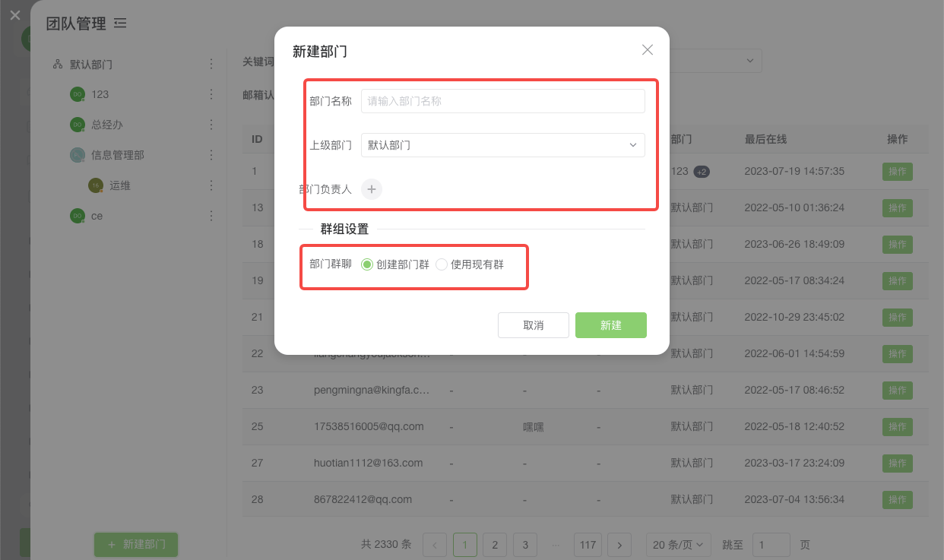Open the three-dot menu for 总经办
The width and height of the screenshot is (944, 560).
[211, 125]
